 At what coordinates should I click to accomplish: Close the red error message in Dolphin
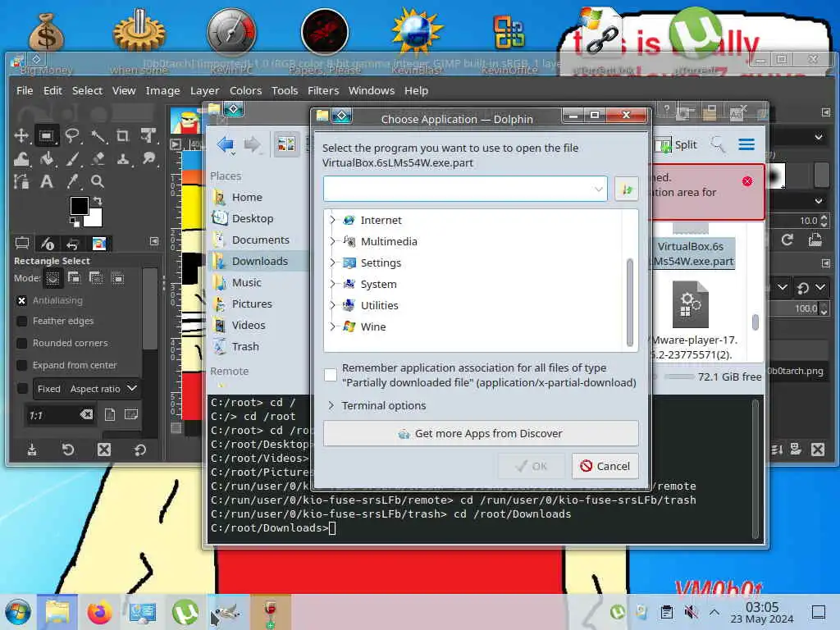coord(747,181)
